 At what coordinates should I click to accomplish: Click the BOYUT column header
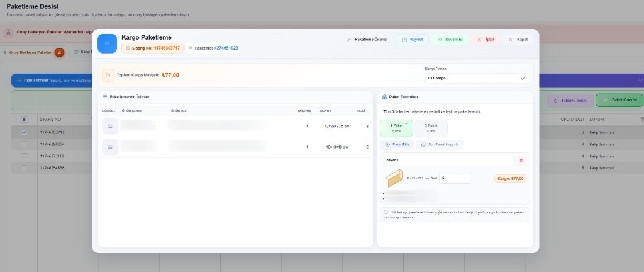pyautogui.click(x=326, y=111)
